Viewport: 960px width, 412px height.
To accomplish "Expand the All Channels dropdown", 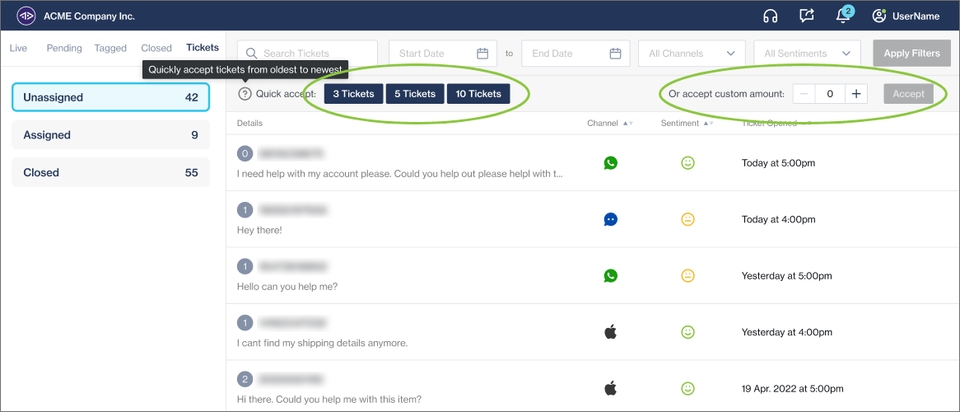I will point(692,53).
